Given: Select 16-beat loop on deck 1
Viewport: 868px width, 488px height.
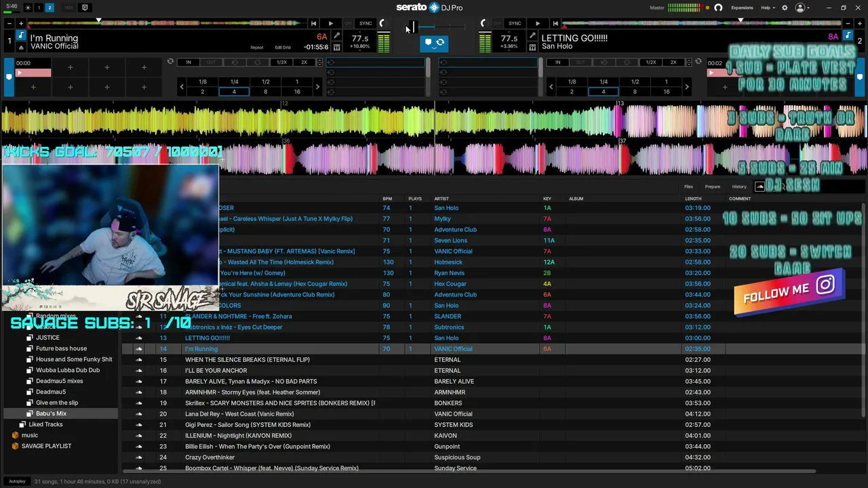Looking at the screenshot, I should click(x=297, y=91).
